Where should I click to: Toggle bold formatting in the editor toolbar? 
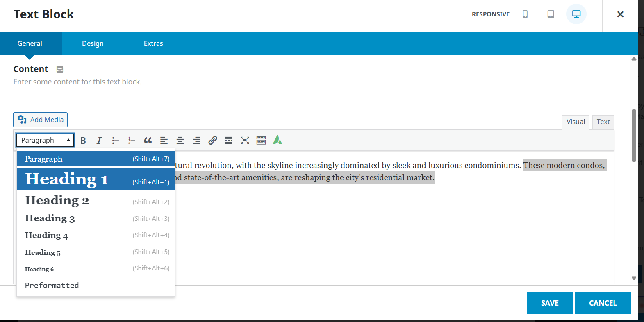click(83, 141)
